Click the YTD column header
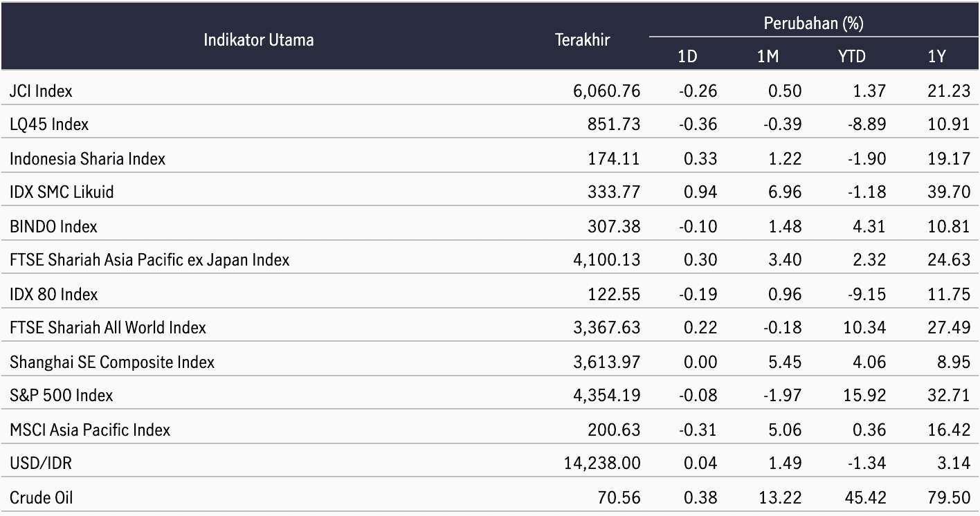980x516 pixels. pos(851,57)
